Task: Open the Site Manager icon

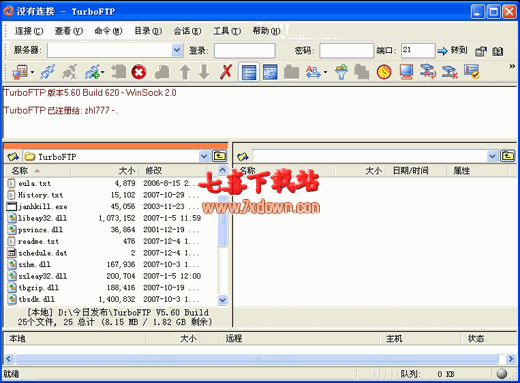Action: [x=20, y=72]
